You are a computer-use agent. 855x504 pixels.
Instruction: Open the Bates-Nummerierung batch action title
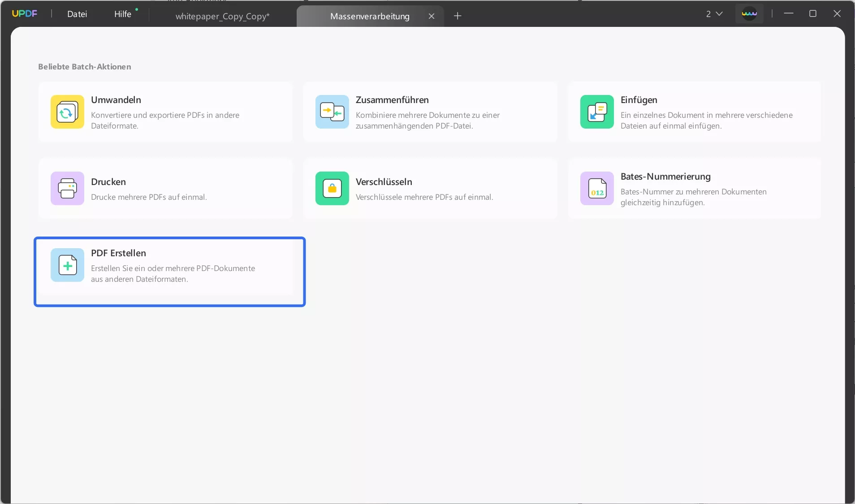[665, 177]
